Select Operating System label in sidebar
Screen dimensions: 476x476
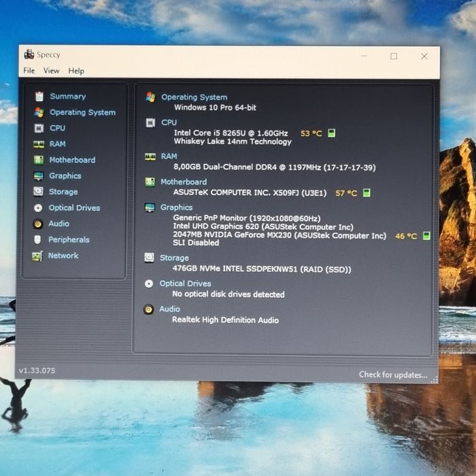pos(82,112)
